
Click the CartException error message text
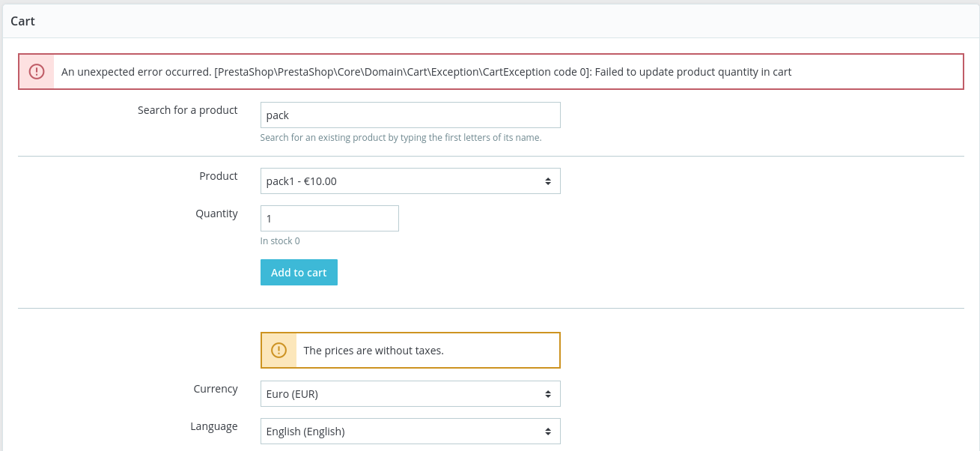pos(427,71)
